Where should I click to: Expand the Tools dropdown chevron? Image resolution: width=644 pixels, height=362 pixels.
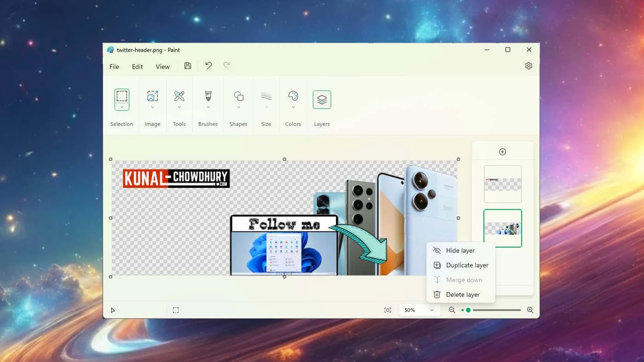179,107
